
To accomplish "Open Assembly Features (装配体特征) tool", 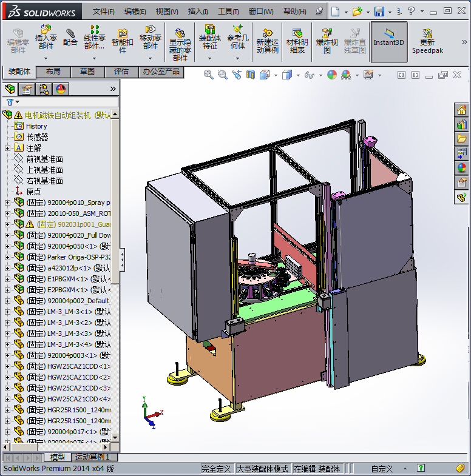I will [x=209, y=38].
